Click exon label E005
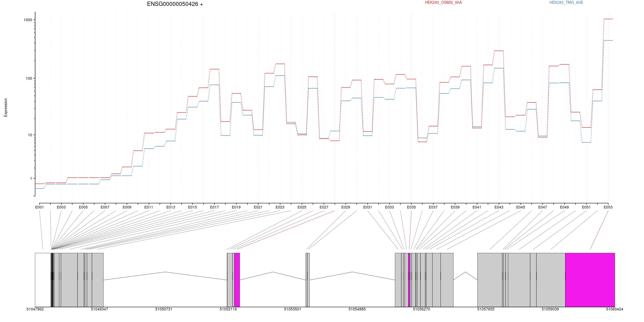This screenshot has height=322, width=644. 83,207
